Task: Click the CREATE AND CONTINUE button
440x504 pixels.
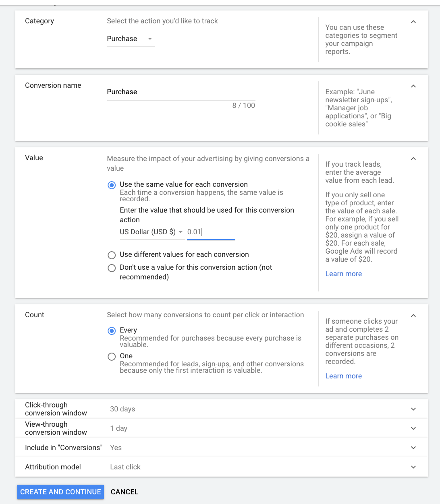Action: (60, 492)
